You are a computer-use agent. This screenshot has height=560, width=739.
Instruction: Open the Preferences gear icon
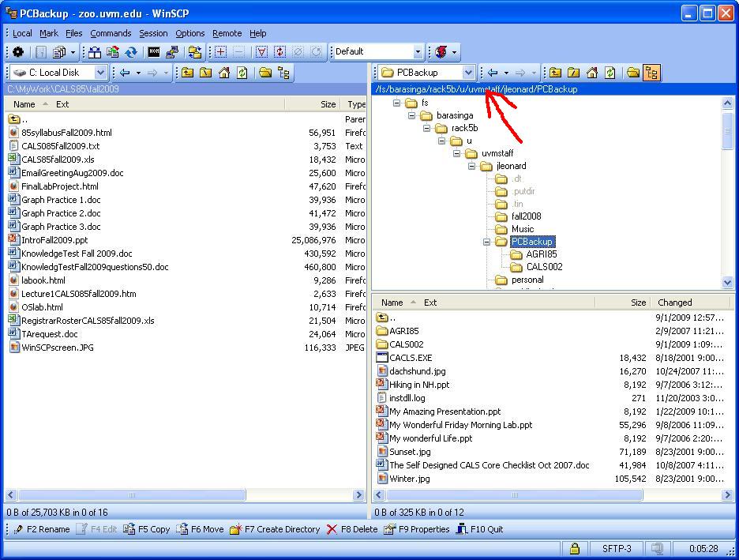[x=18, y=52]
